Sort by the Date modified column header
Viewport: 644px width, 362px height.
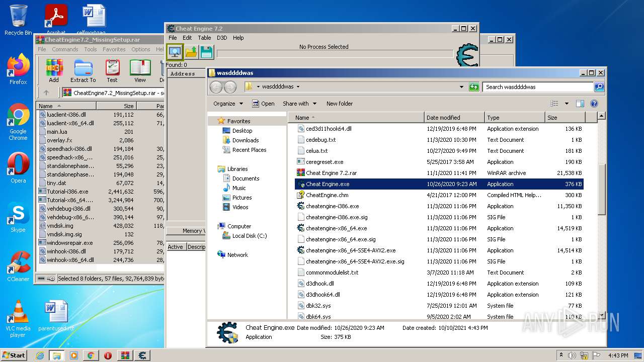click(454, 118)
